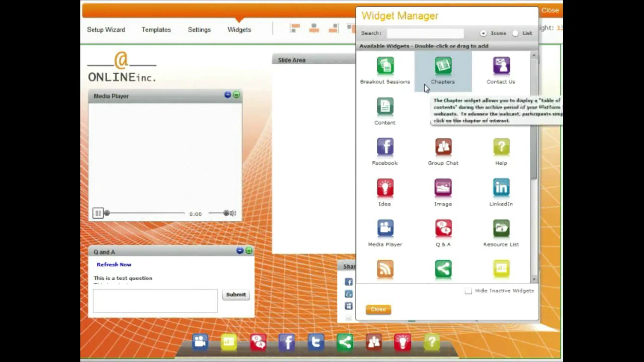Image resolution: width=644 pixels, height=362 pixels.
Task: Click green button on Q and A panel
Action: tap(249, 250)
